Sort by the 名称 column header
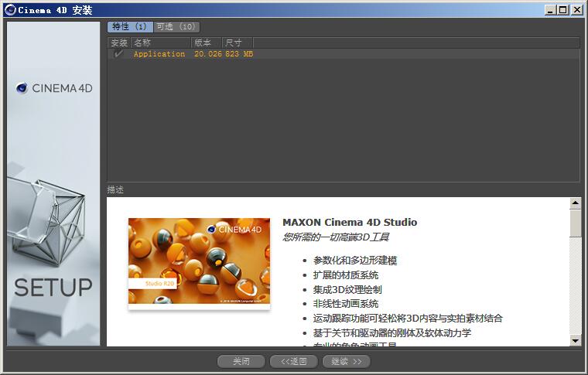Image resolution: width=588 pixels, height=375 pixels. (160, 43)
